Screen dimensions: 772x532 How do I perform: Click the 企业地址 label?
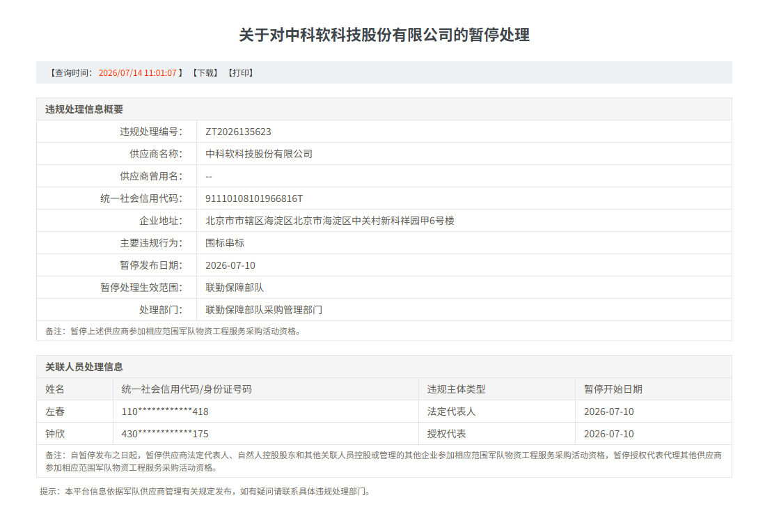[161, 221]
